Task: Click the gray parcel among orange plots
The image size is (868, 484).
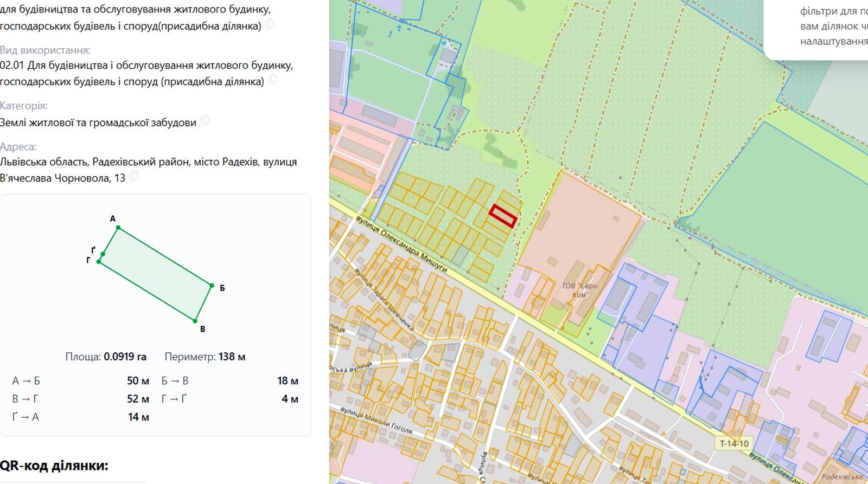Action: pos(461,255)
